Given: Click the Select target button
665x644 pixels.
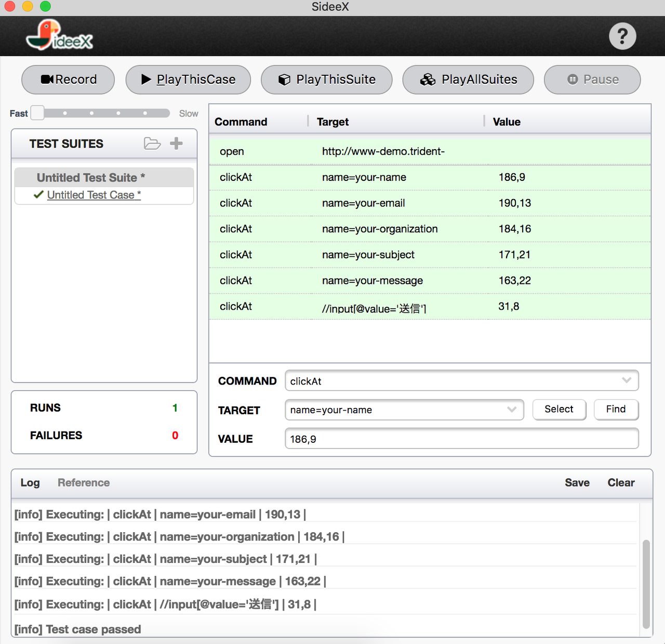Looking at the screenshot, I should point(558,410).
